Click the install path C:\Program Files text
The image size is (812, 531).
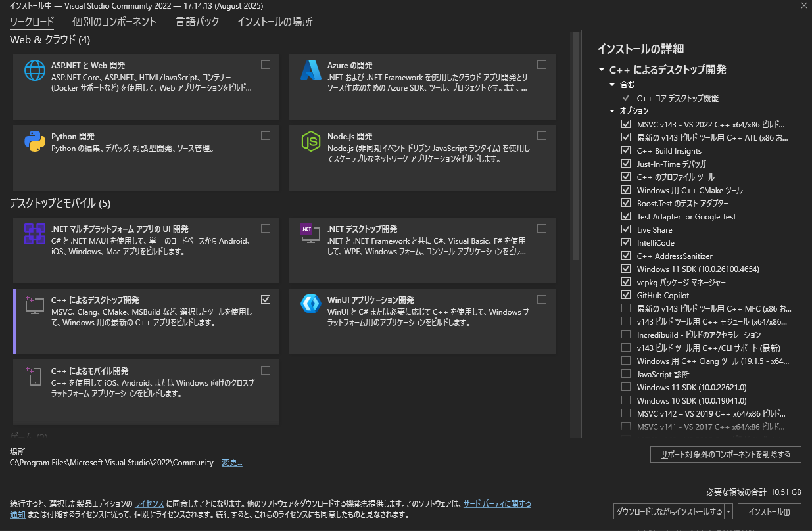(x=112, y=463)
